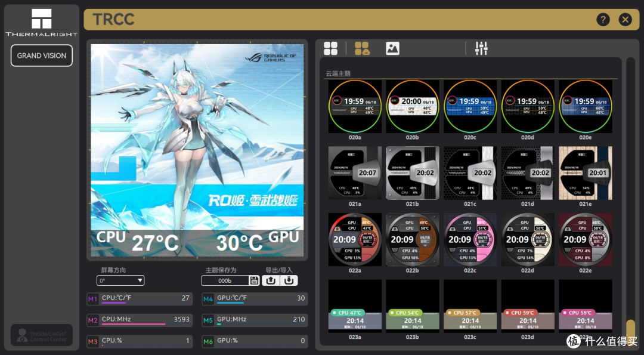Edit theme name field 000b
Screen dimensions: 644x355
225,280
